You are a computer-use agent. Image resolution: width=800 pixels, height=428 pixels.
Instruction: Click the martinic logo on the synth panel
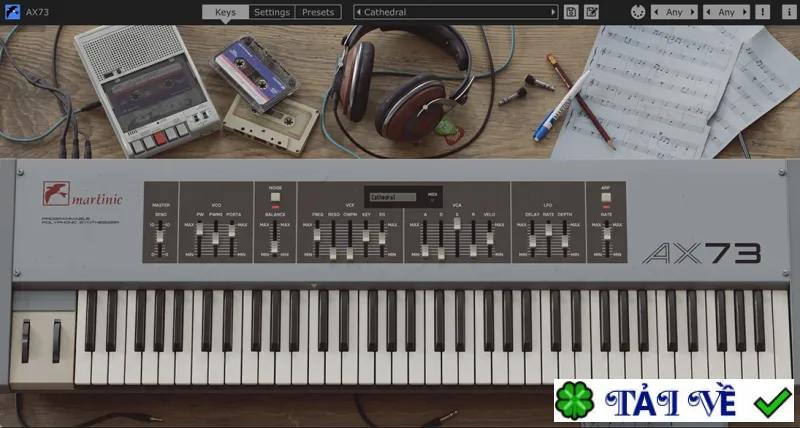point(83,194)
